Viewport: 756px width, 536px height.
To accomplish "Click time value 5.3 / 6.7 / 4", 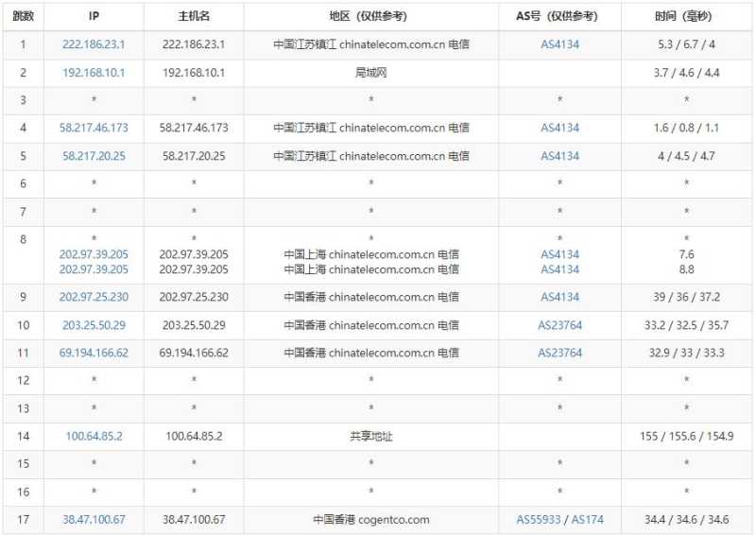I will point(686,44).
